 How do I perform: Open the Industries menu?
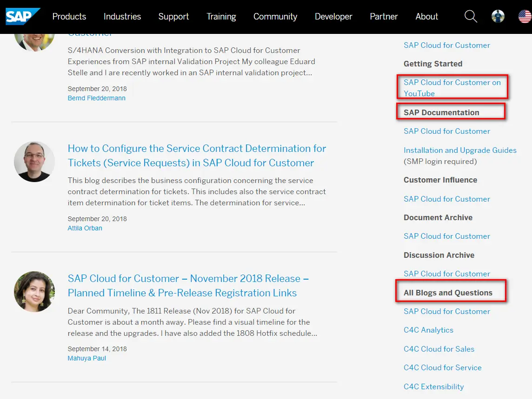point(122,16)
